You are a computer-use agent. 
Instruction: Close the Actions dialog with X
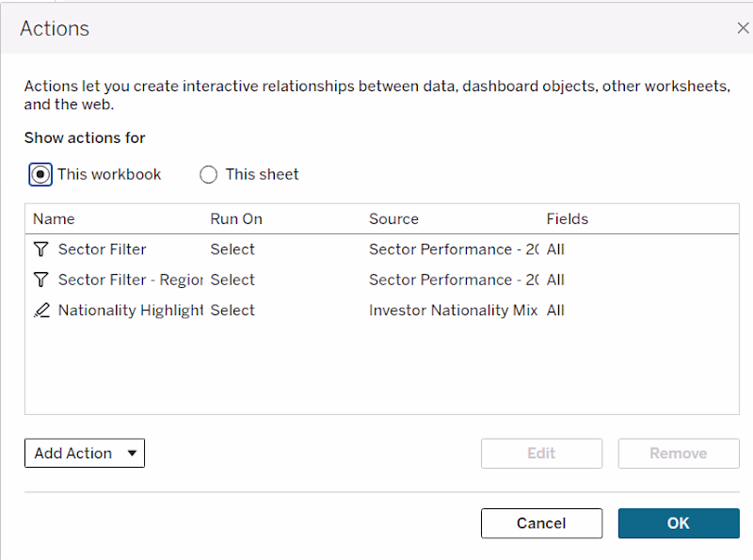(x=743, y=28)
